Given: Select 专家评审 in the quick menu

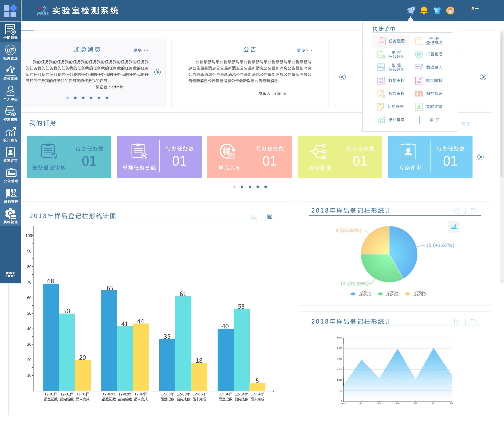Looking at the screenshot, I should 429,107.
